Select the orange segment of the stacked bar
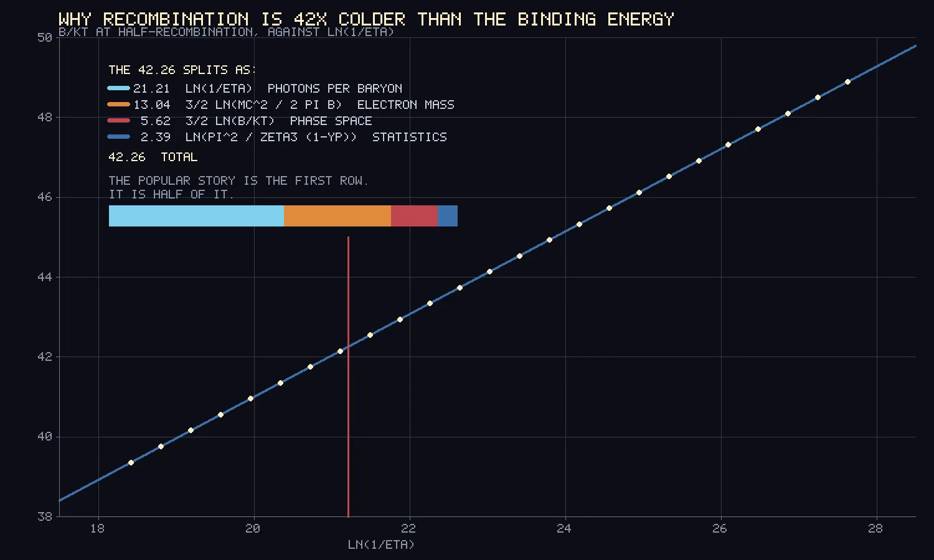Screen dimensions: 934x560 (337, 216)
